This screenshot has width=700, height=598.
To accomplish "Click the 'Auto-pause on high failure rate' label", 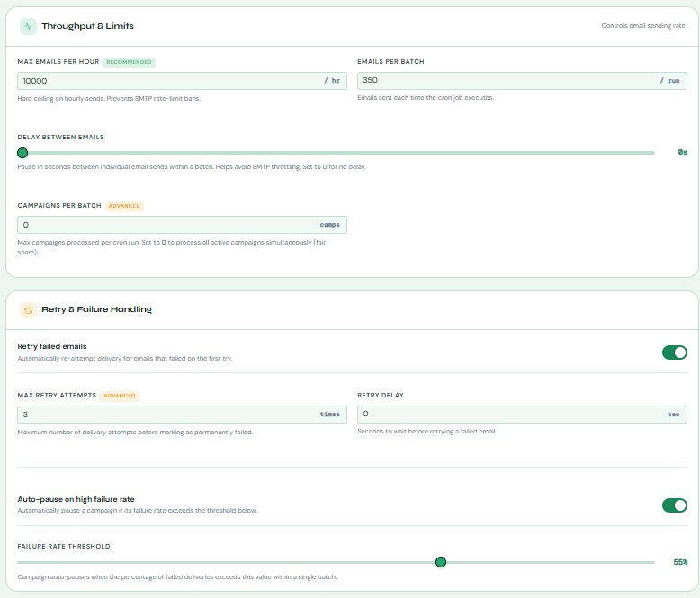I will (76, 499).
